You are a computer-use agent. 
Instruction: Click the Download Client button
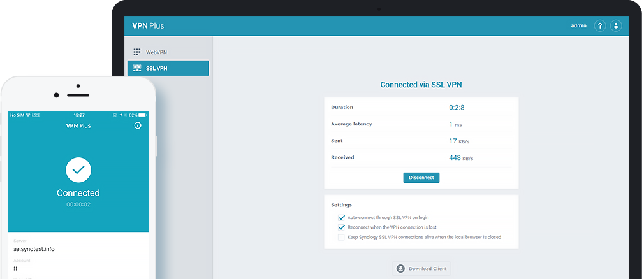click(421, 269)
